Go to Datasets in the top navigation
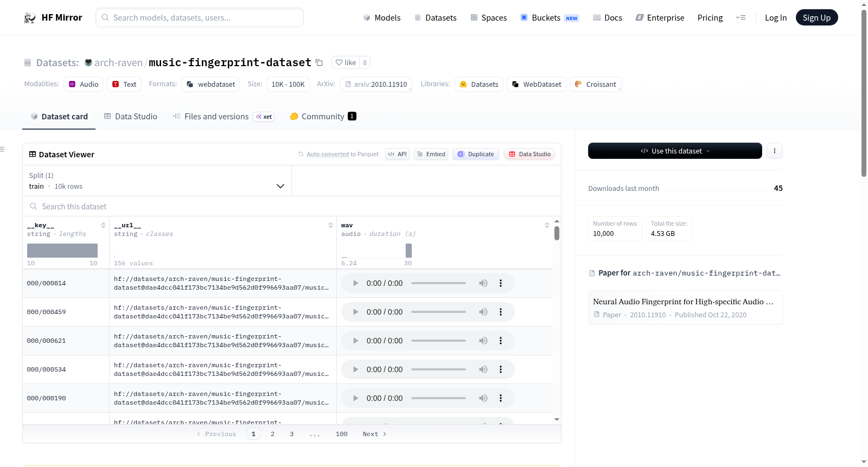The width and height of the screenshot is (868, 467). (436, 18)
